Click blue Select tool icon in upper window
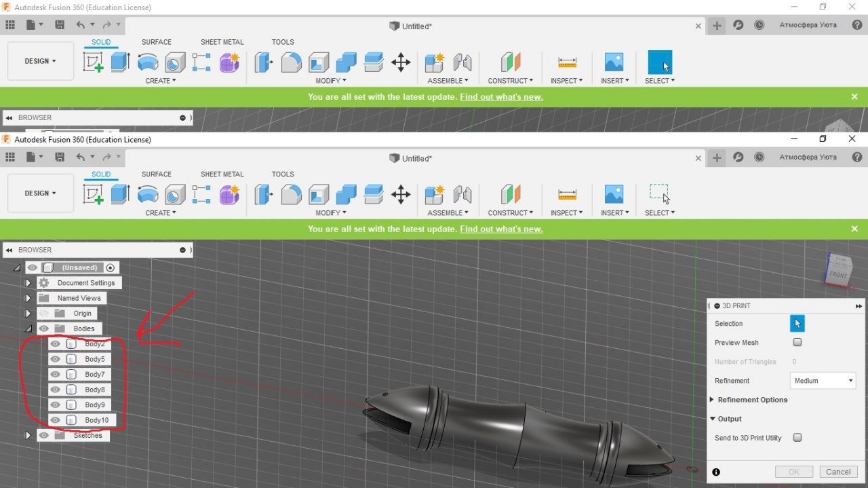The image size is (868, 488). click(660, 62)
